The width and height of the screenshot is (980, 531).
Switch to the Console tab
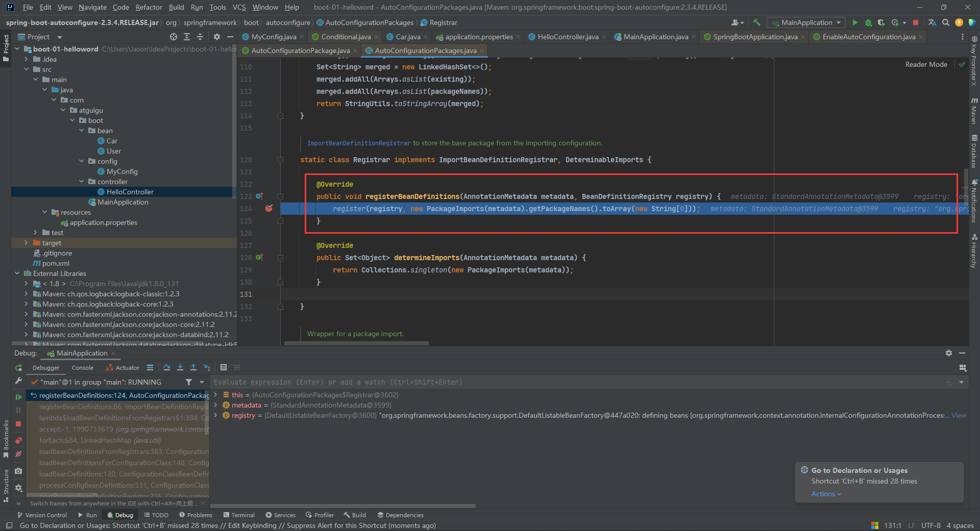83,368
